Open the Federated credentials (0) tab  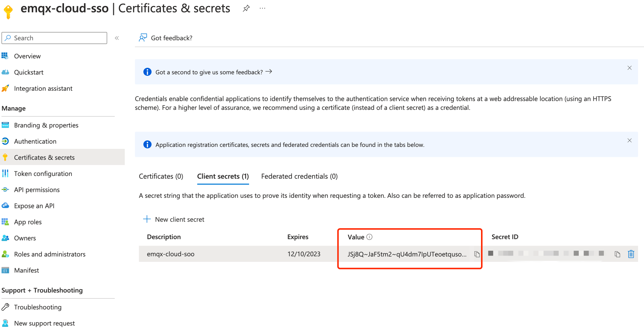click(299, 176)
